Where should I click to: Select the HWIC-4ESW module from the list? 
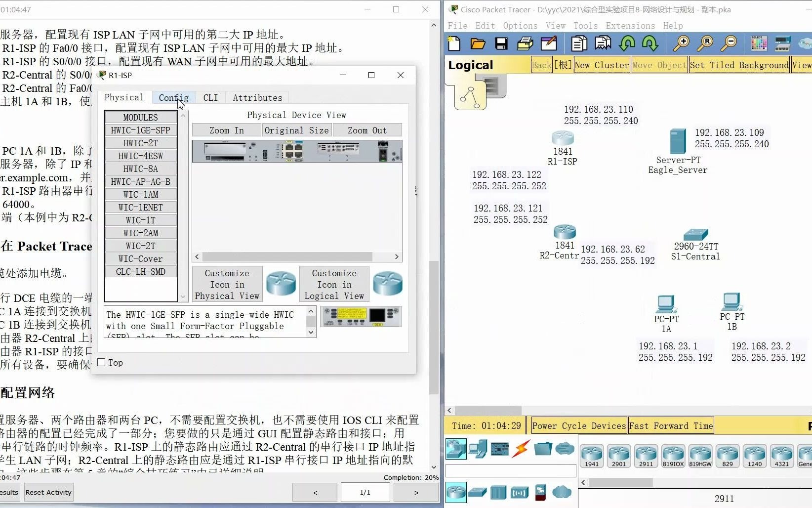[x=140, y=156]
